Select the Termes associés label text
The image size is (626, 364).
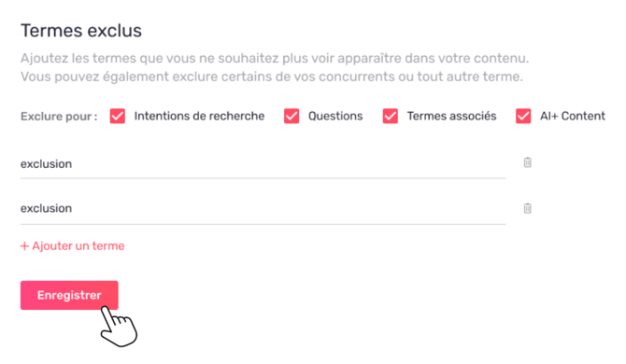[x=451, y=116]
